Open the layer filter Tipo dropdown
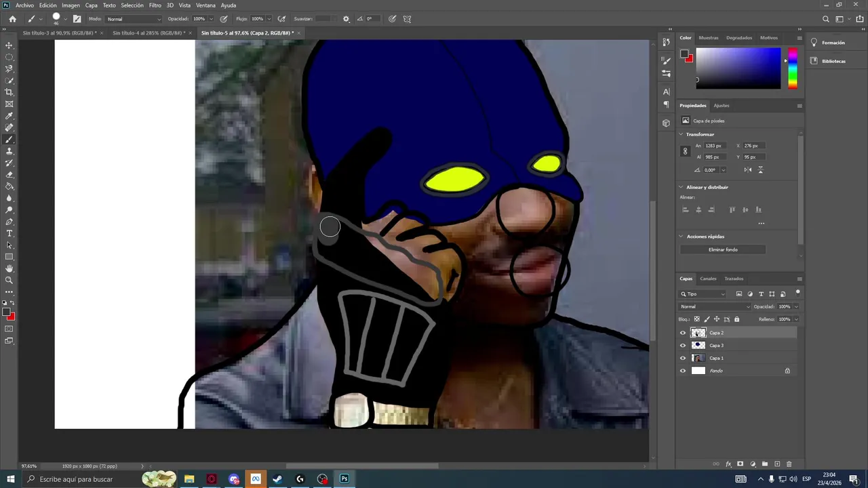 click(x=703, y=294)
